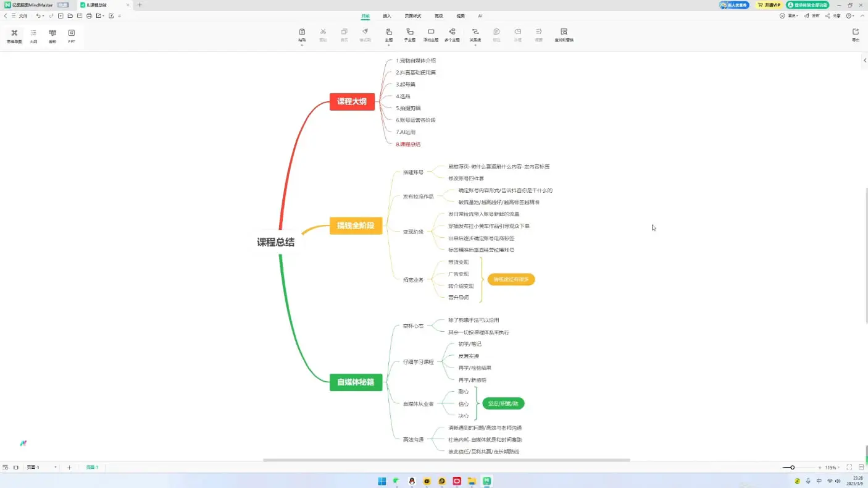
Task: Open the 关系线 relationship line dropdown
Action: (475, 45)
